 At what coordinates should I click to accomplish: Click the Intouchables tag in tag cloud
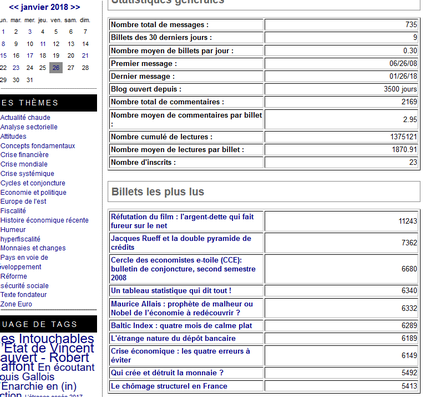pos(47,338)
